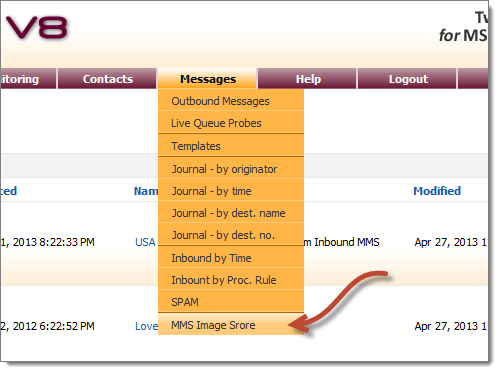Open the USA name link
This screenshot has height=372, width=499.
(x=145, y=242)
